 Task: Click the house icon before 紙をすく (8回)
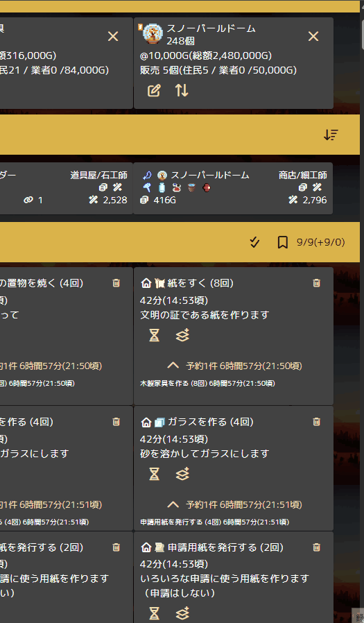[x=146, y=283]
